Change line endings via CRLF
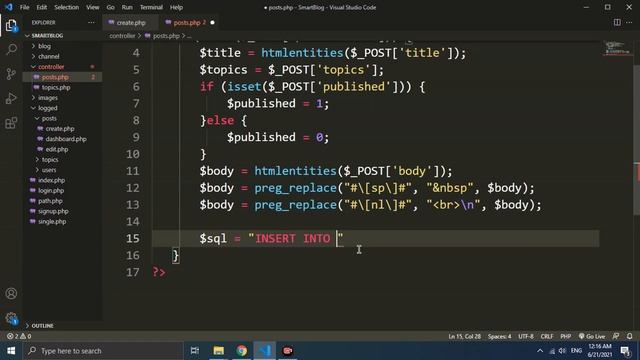Image resolution: width=640 pixels, height=360 pixels. [x=547, y=336]
